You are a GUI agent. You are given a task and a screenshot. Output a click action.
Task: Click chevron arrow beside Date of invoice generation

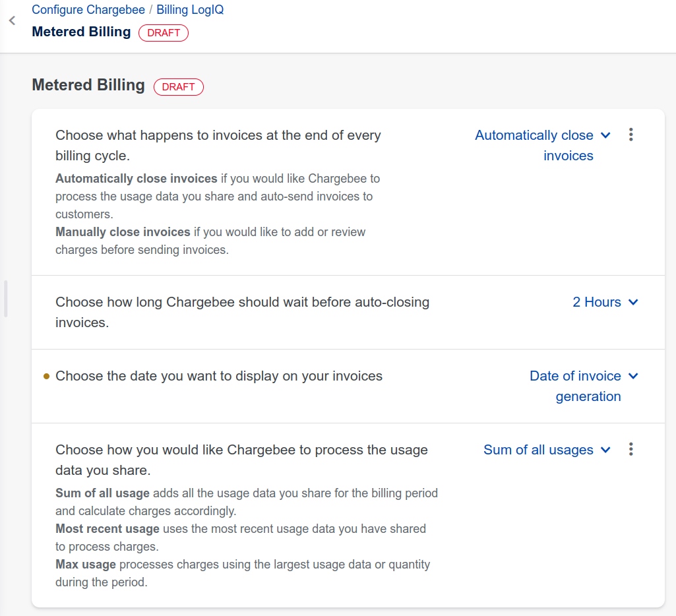click(x=633, y=376)
